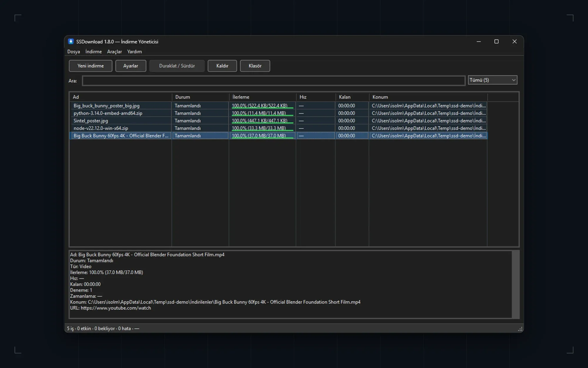Click the details panel vertical scrollbar

[x=515, y=284]
